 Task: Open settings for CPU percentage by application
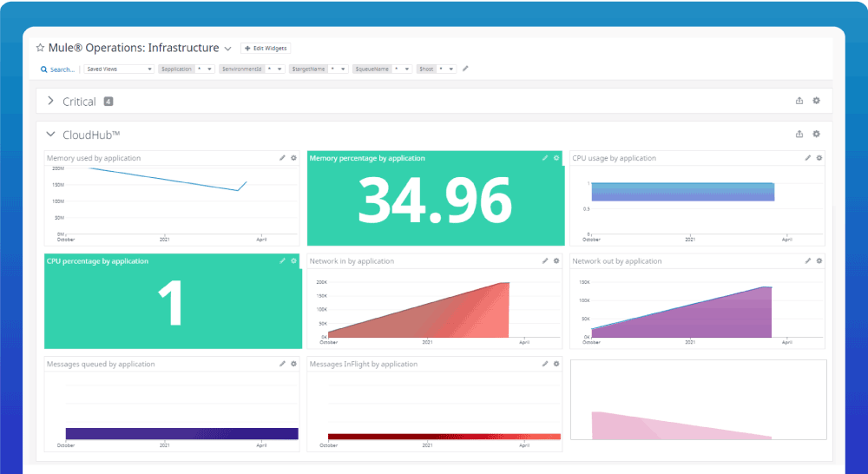(294, 260)
